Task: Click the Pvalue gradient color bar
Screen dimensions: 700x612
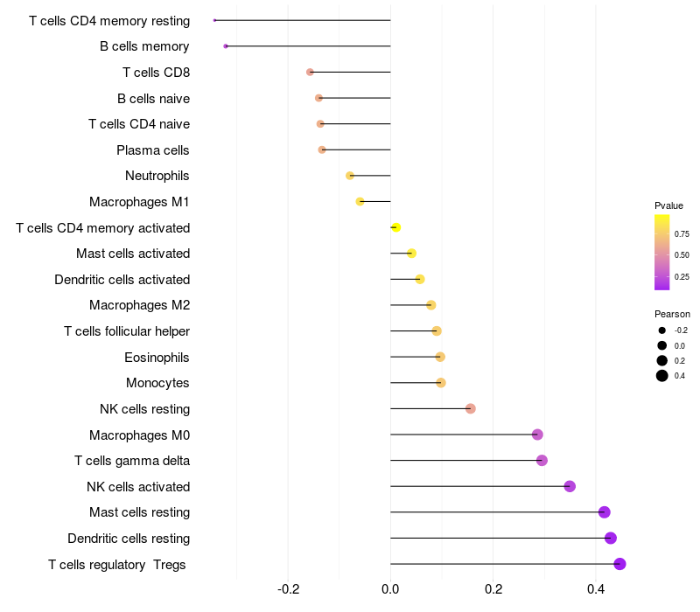Action: tap(662, 252)
